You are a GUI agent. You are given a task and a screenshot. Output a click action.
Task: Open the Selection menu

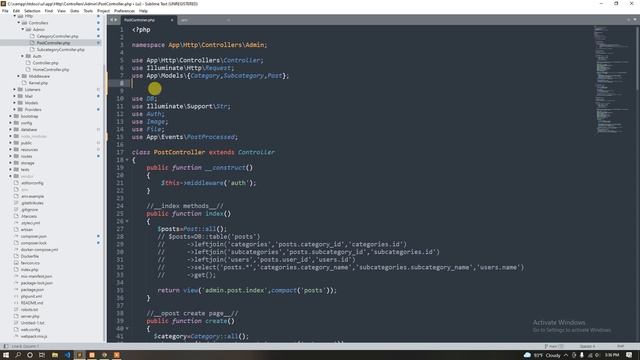point(32,11)
